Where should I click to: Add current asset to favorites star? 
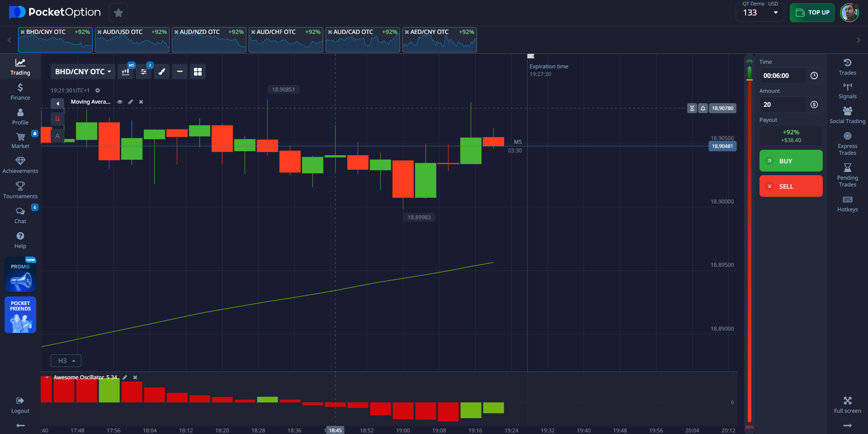[x=118, y=13]
